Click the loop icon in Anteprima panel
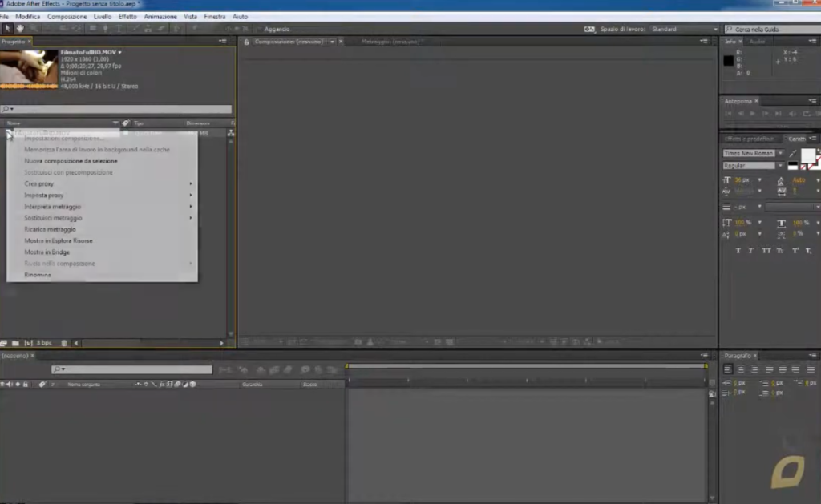 point(807,114)
